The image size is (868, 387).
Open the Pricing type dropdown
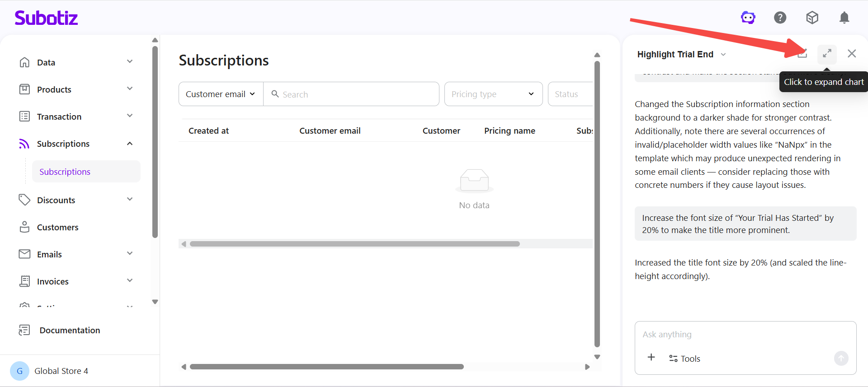point(493,94)
